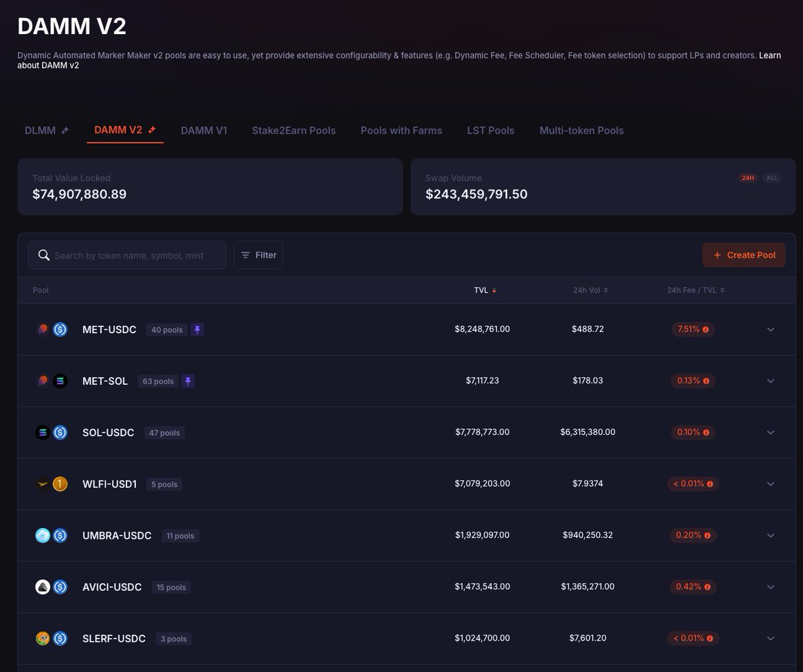This screenshot has width=803, height=672.
Task: Click the 5 pools badge
Action: pos(165,485)
